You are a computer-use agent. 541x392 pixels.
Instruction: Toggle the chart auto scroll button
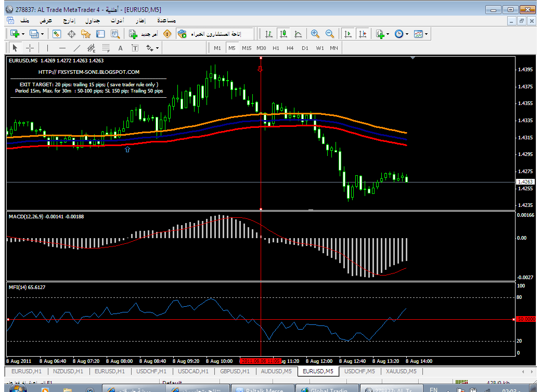349,34
